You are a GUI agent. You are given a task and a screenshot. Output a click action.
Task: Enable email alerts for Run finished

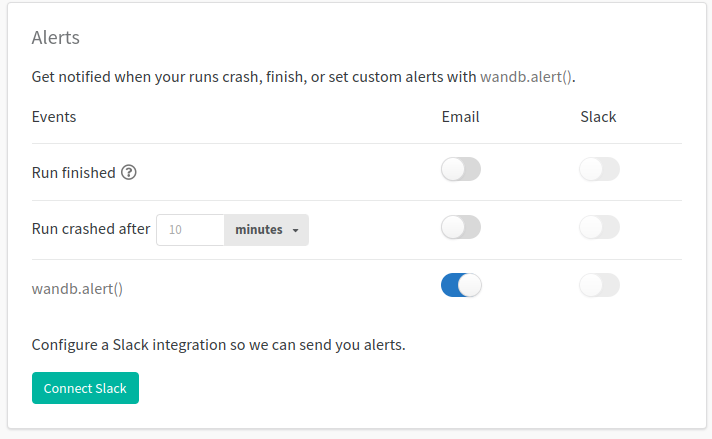point(460,170)
